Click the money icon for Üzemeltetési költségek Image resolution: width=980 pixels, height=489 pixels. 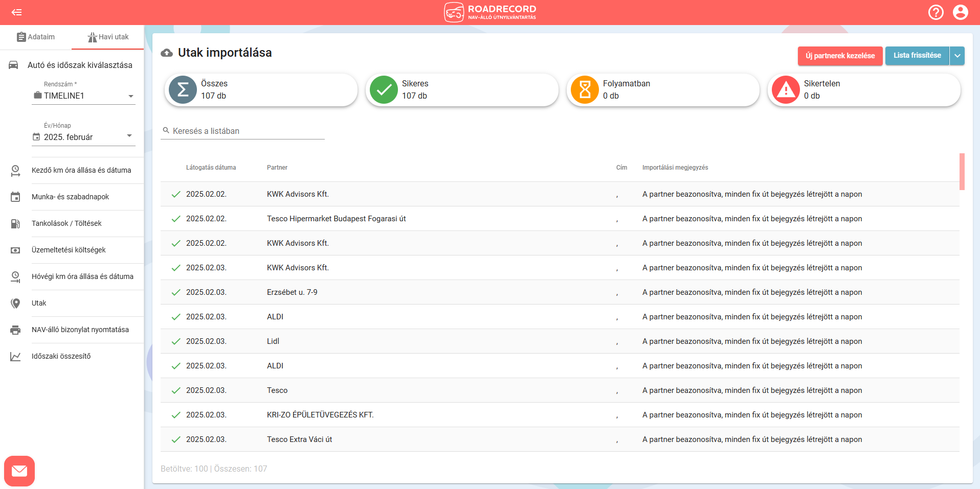click(x=15, y=250)
